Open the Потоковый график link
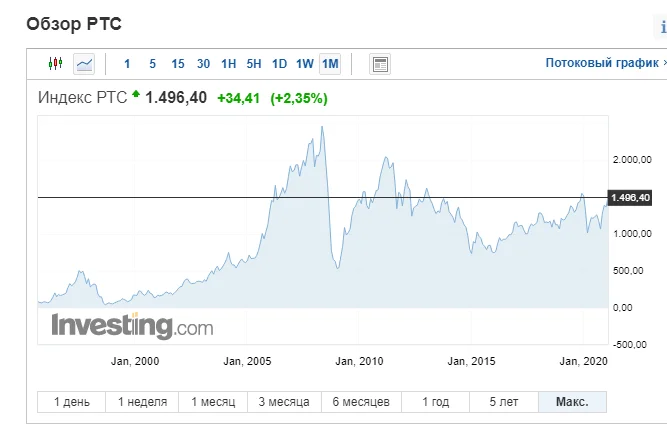Screen dimensions: 667x424 603,63
